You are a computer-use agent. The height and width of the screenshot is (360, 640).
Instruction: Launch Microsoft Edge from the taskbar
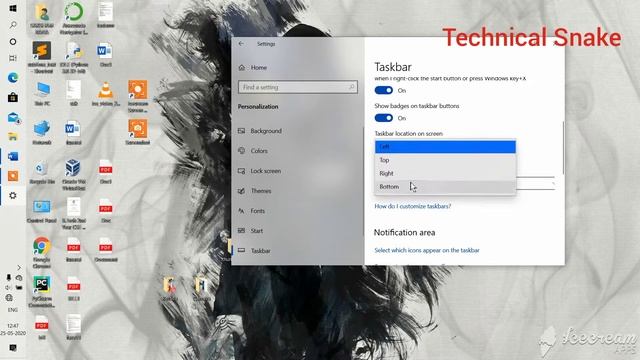click(13, 78)
